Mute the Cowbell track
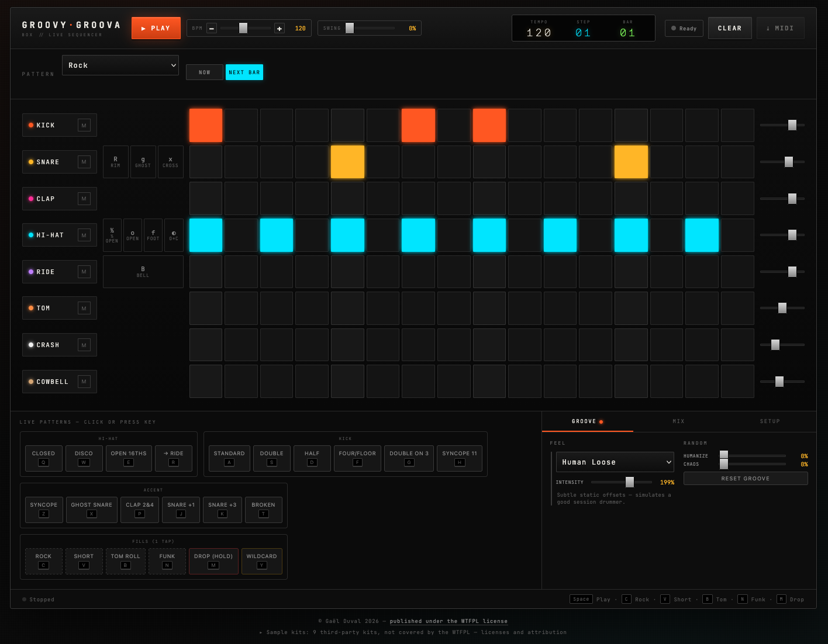The width and height of the screenshot is (828, 644). 84,382
